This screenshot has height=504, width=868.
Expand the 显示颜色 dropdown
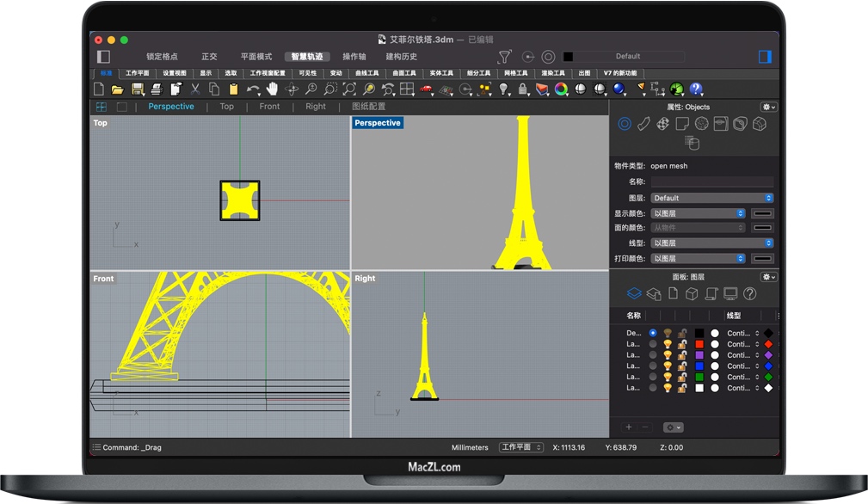[698, 213]
